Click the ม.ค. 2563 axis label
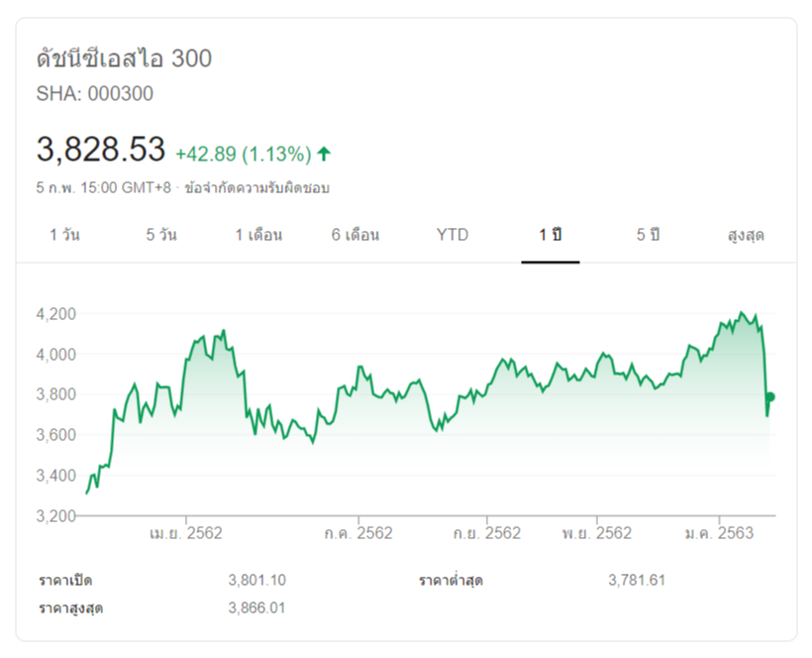Image resolution: width=812 pixels, height=658 pixels. 719,533
